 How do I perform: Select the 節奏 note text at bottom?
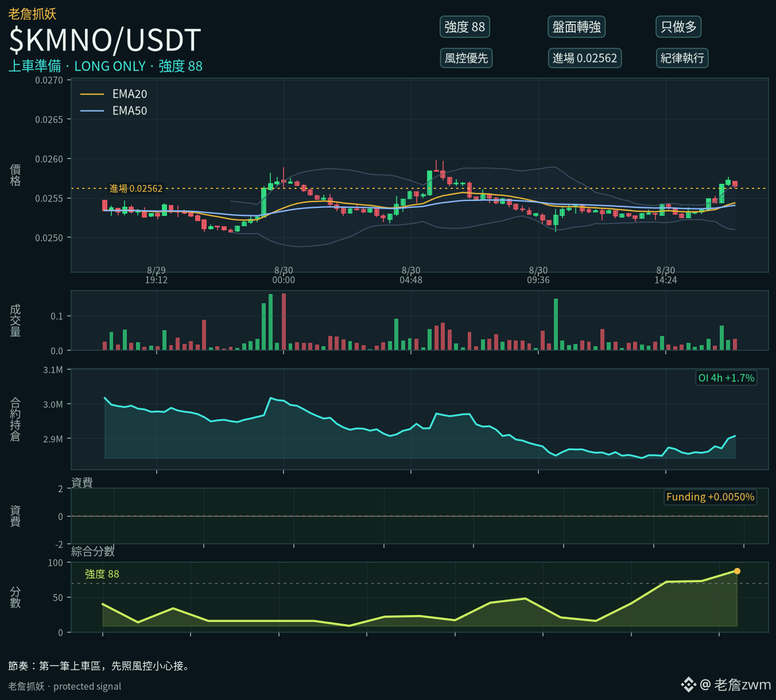(99, 666)
